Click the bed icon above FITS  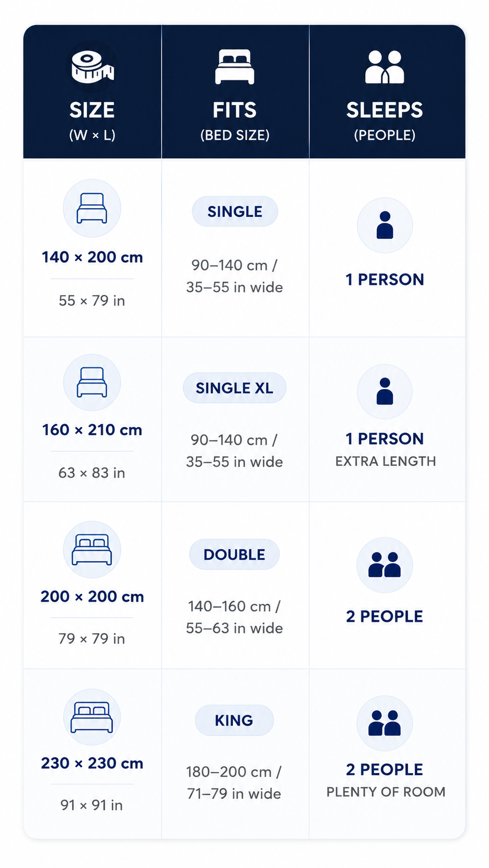coord(235,66)
